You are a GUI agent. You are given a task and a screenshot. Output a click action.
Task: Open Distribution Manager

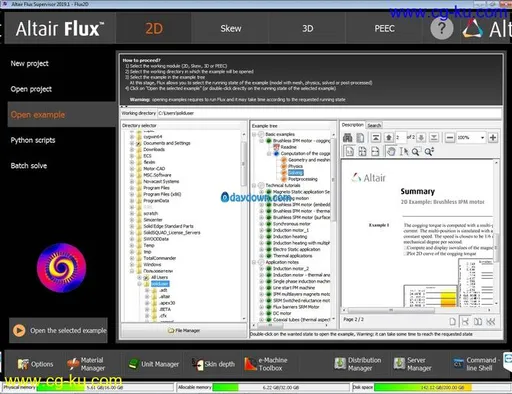[358, 364]
